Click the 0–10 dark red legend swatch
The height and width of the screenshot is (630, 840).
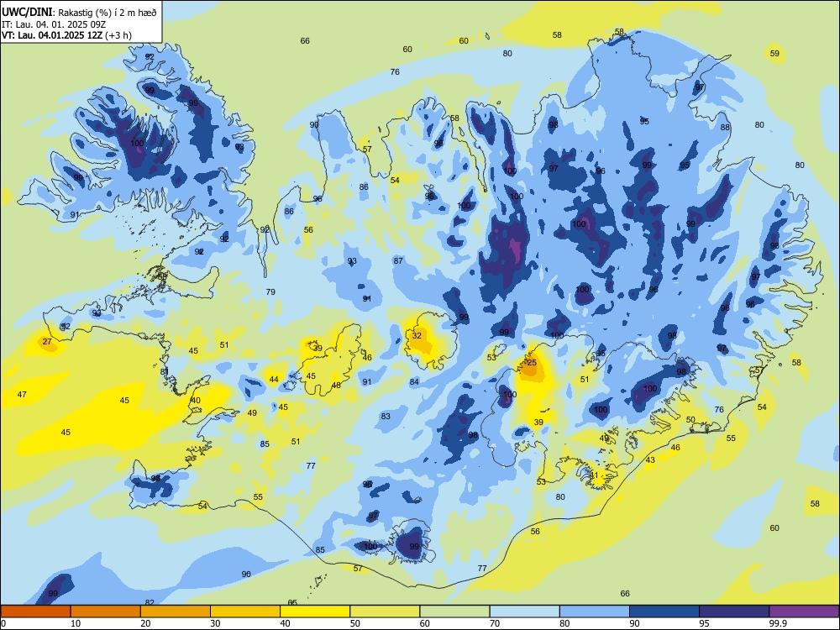pos(35,612)
